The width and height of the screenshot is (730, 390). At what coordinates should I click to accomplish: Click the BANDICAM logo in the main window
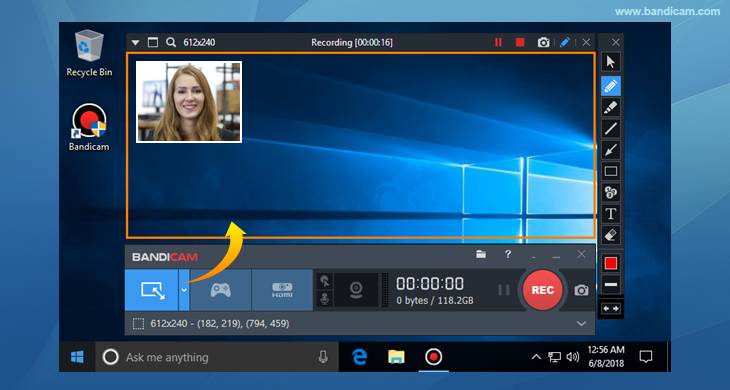click(x=165, y=257)
